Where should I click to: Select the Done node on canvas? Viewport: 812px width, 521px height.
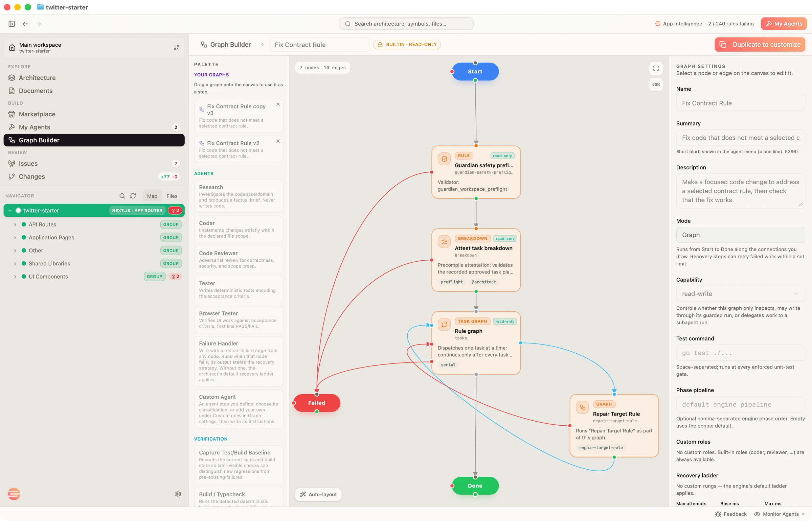coord(475,486)
